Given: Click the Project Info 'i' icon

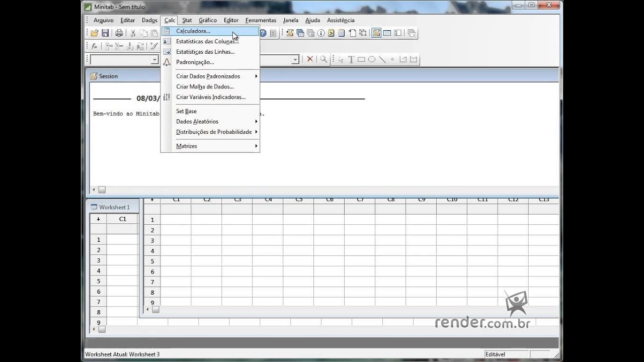Looking at the screenshot, I should tap(321, 33).
